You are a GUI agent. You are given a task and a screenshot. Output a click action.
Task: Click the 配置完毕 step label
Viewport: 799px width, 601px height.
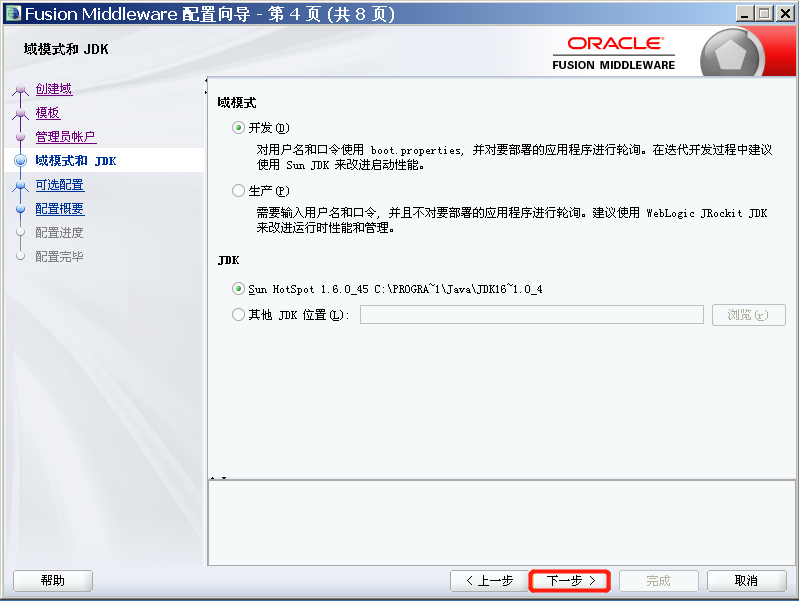click(59, 256)
